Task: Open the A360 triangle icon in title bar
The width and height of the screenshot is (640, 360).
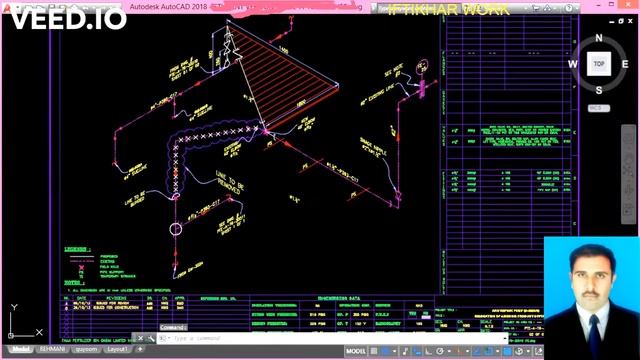Action: click(x=548, y=8)
